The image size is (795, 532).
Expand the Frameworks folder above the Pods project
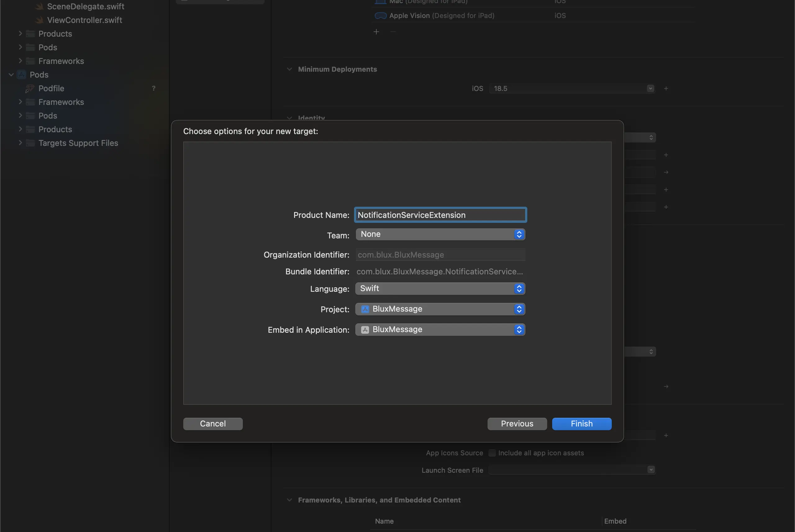click(20, 61)
